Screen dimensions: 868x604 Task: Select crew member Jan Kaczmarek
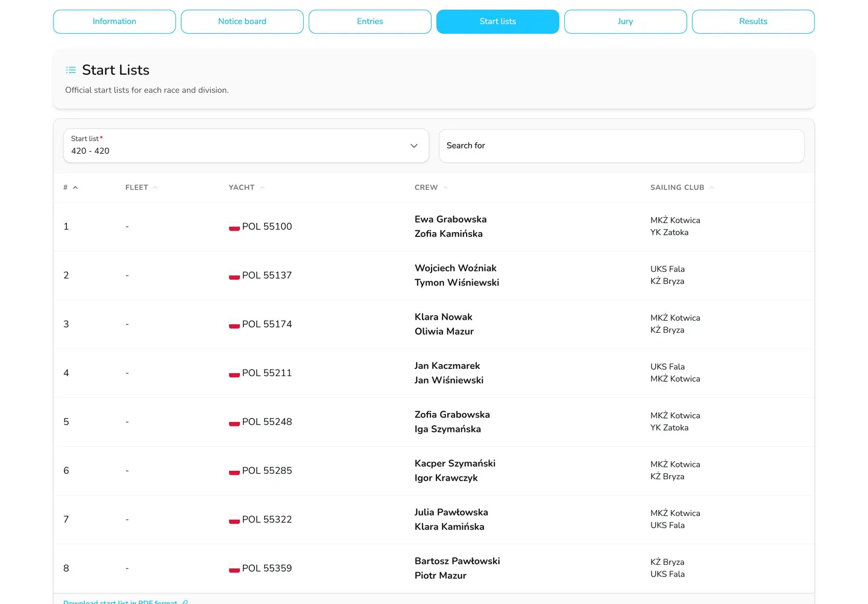[447, 366]
